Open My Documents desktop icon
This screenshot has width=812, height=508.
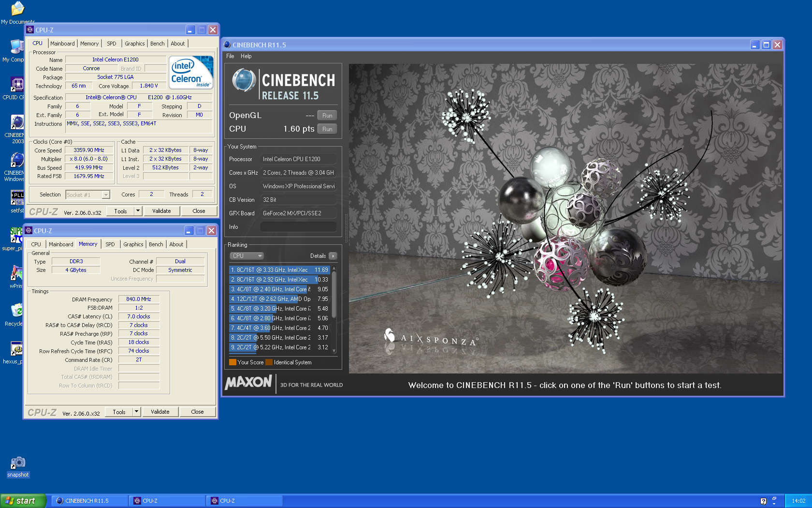pyautogui.click(x=17, y=13)
